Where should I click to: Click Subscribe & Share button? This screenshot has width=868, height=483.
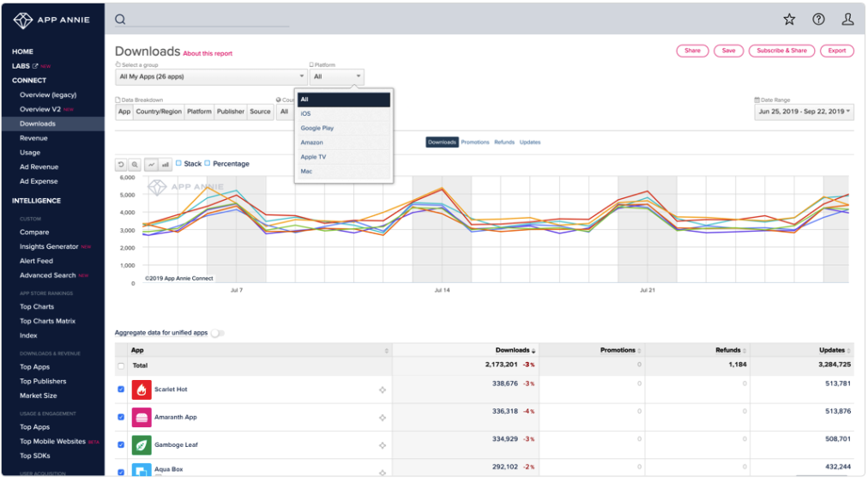point(781,51)
